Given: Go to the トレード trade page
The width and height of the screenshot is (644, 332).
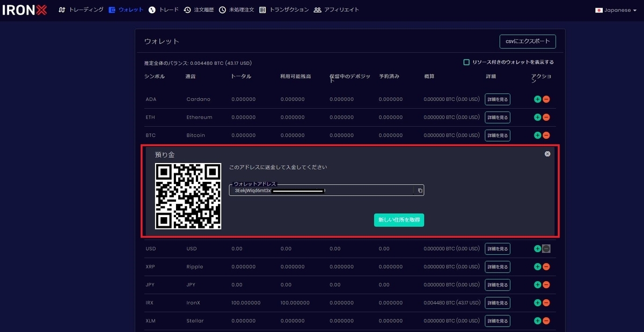Looking at the screenshot, I should coord(164,10).
